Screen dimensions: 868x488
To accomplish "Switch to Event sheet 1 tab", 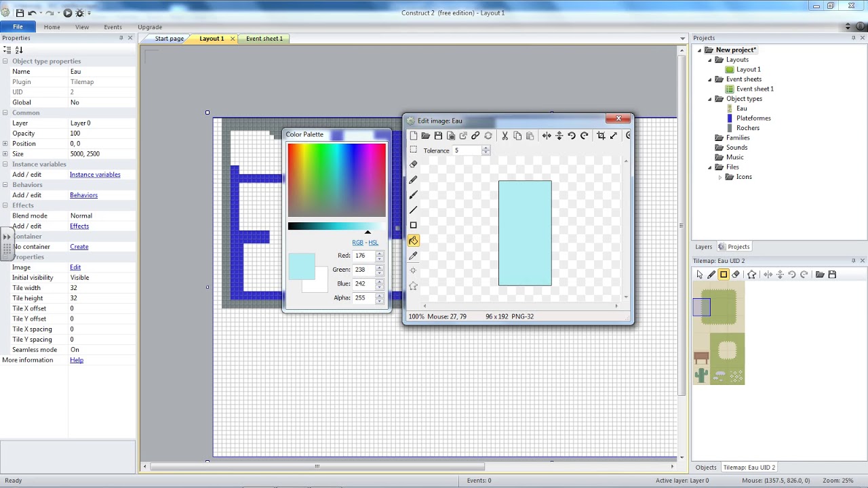I will 264,39.
